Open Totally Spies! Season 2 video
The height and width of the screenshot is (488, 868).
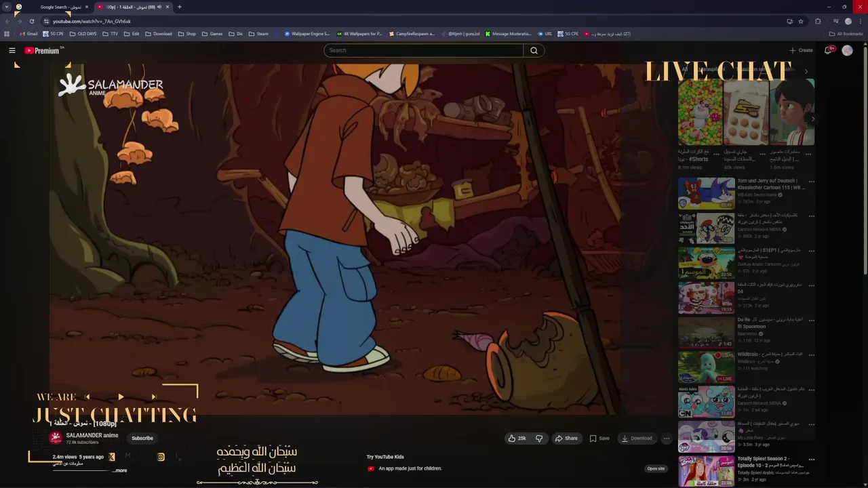click(x=707, y=471)
